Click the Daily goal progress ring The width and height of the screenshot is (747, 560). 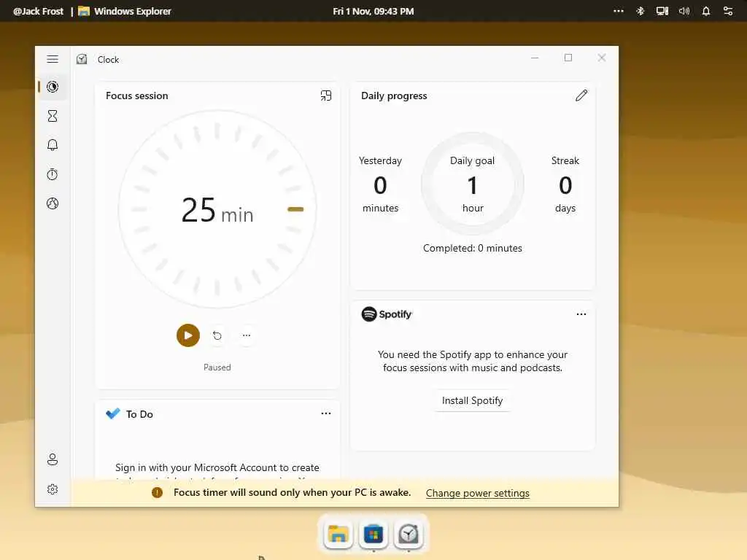[473, 184]
